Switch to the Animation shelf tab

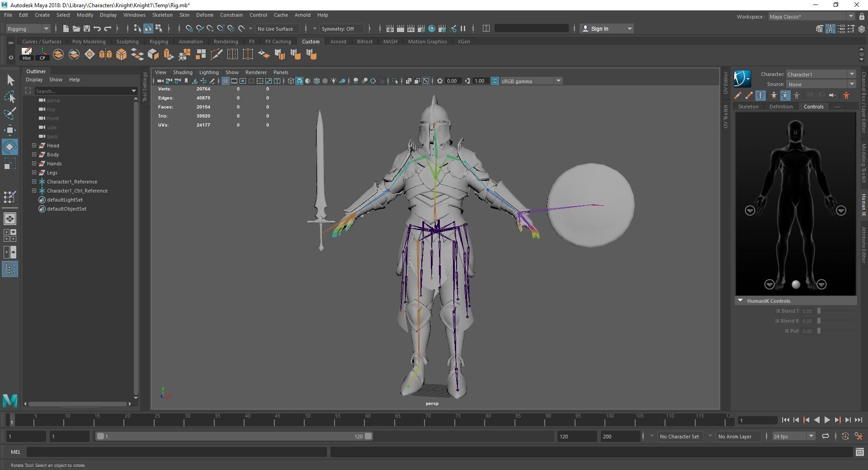point(191,42)
